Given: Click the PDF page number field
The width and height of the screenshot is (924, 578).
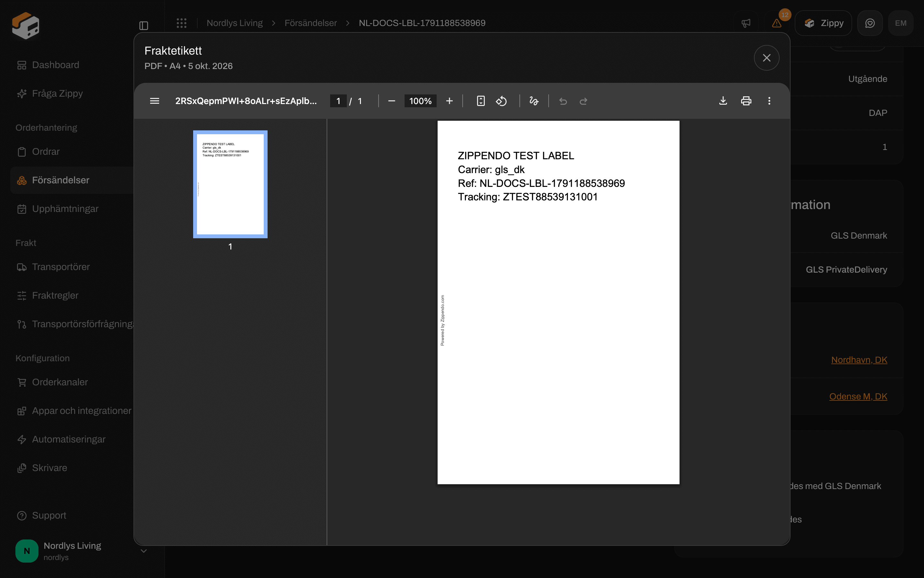Looking at the screenshot, I should click(x=338, y=101).
